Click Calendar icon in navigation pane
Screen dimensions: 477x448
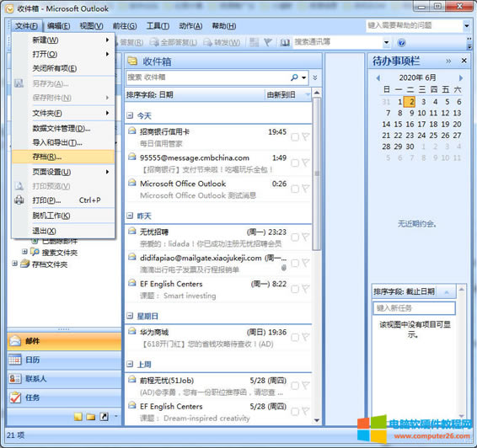(15, 360)
